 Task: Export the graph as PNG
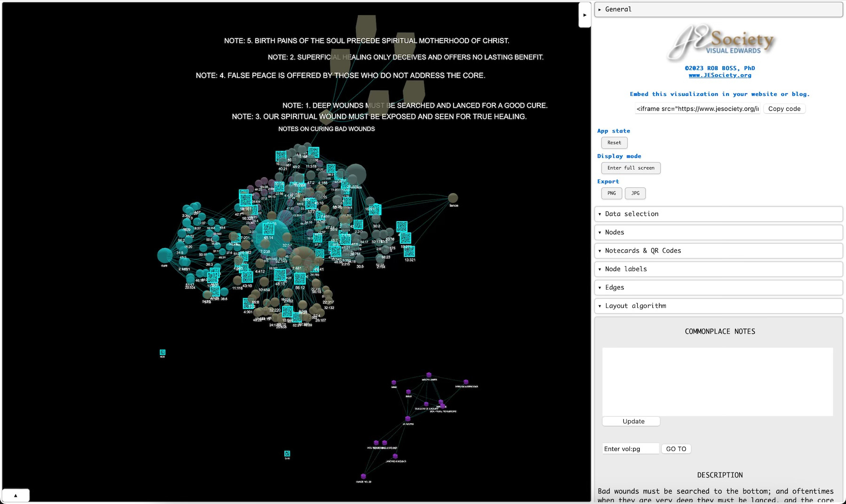tap(611, 193)
